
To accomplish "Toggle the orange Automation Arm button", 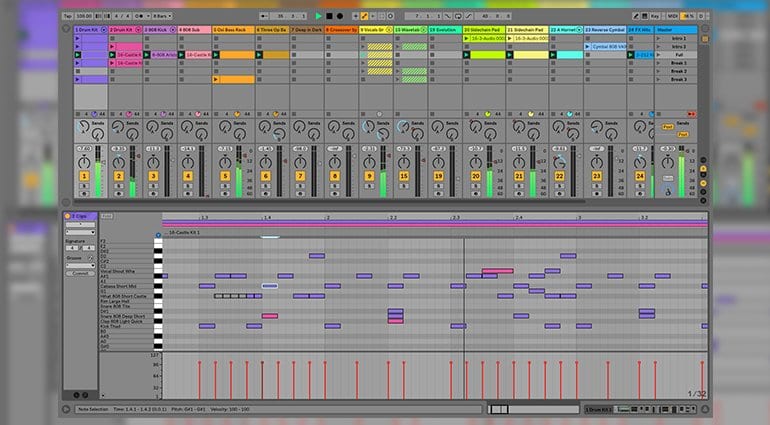I will 364,16.
